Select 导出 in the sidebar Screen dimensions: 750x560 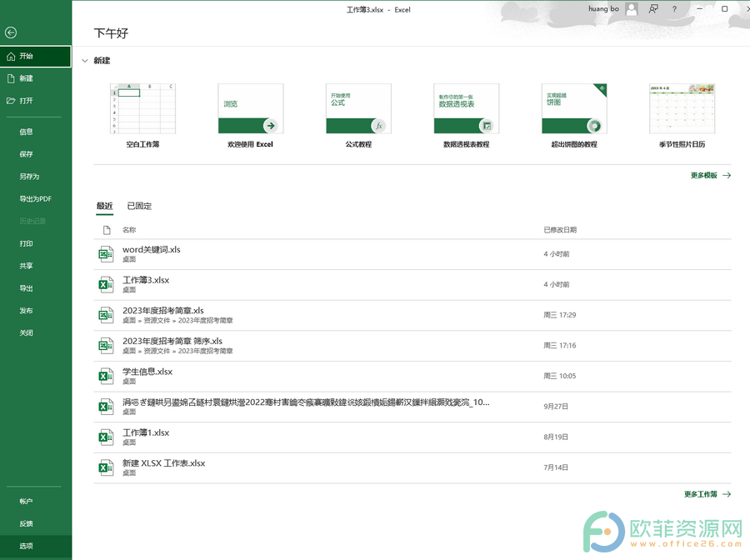pos(27,288)
